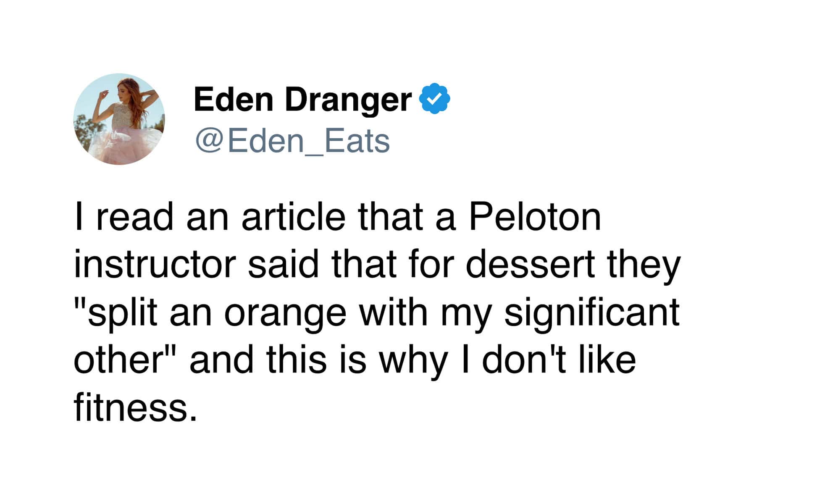Viewport: 825px width, 504px height.
Task: Click the display name Eden Dranger
Action: 302,100
